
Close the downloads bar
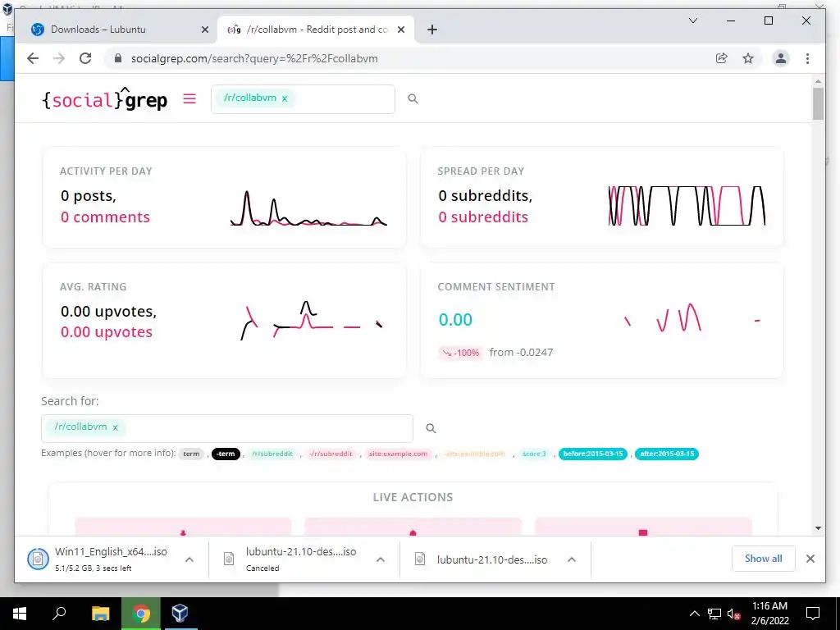[810, 559]
